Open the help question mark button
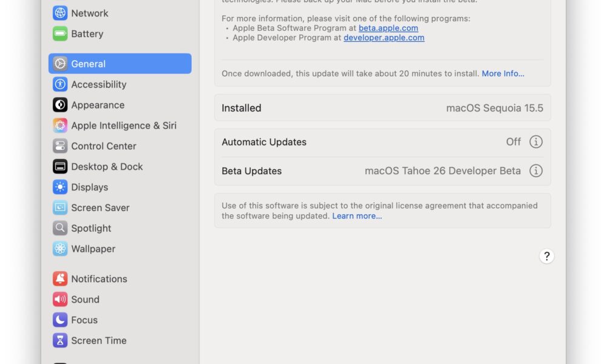 pyautogui.click(x=547, y=256)
